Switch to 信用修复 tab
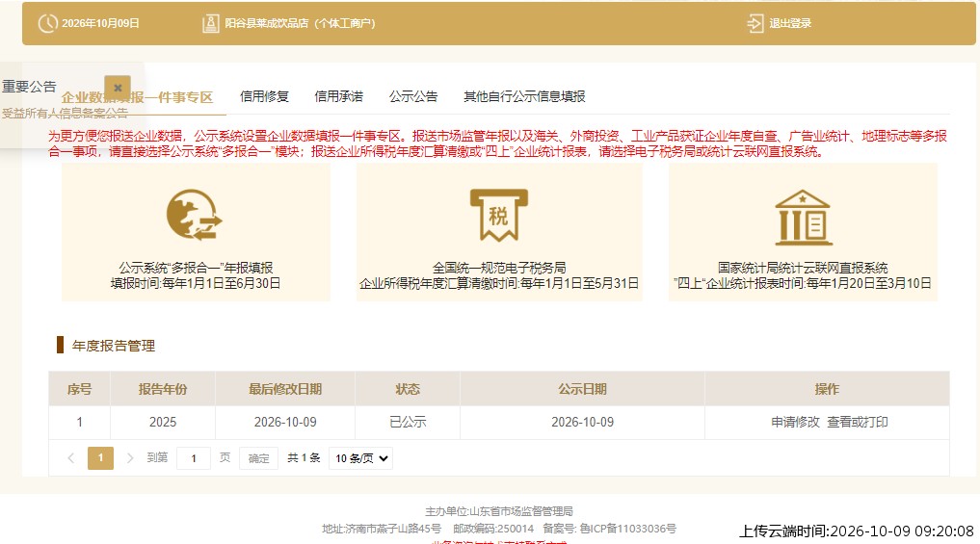980x544 pixels. 264,96
